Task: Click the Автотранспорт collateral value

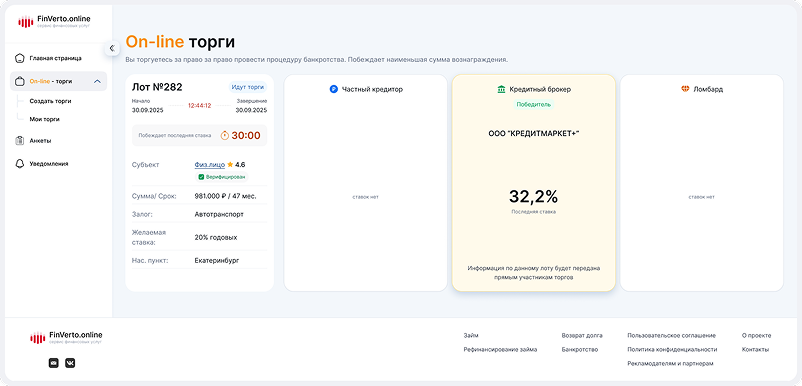Action: tap(219, 214)
